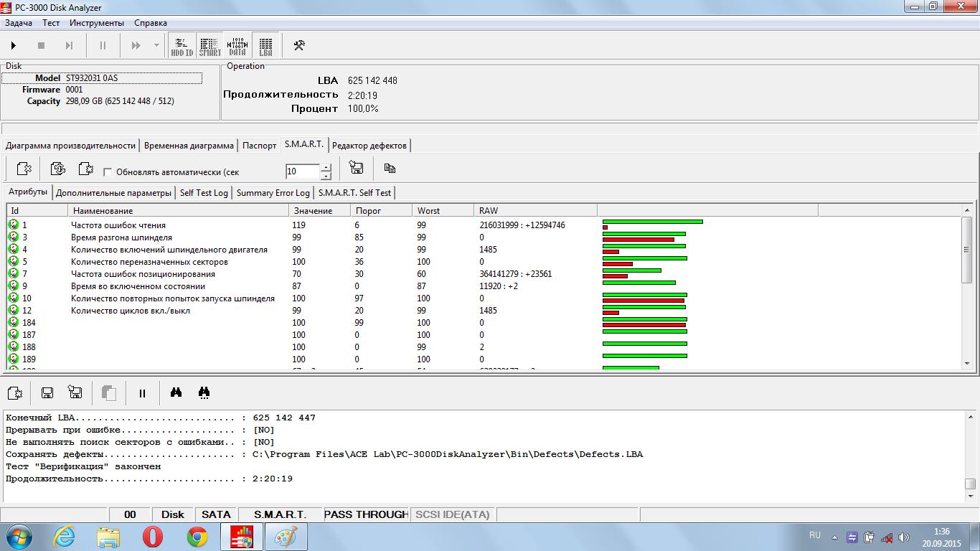The width and height of the screenshot is (980, 551).
Task: Click the copy icon in the S.M.A.R.T. toolbar
Action: (x=390, y=169)
